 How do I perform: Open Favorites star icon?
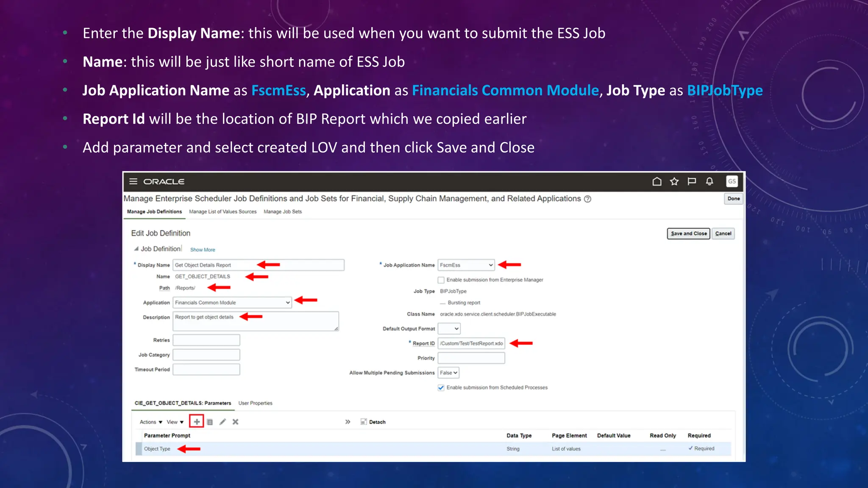pyautogui.click(x=674, y=181)
